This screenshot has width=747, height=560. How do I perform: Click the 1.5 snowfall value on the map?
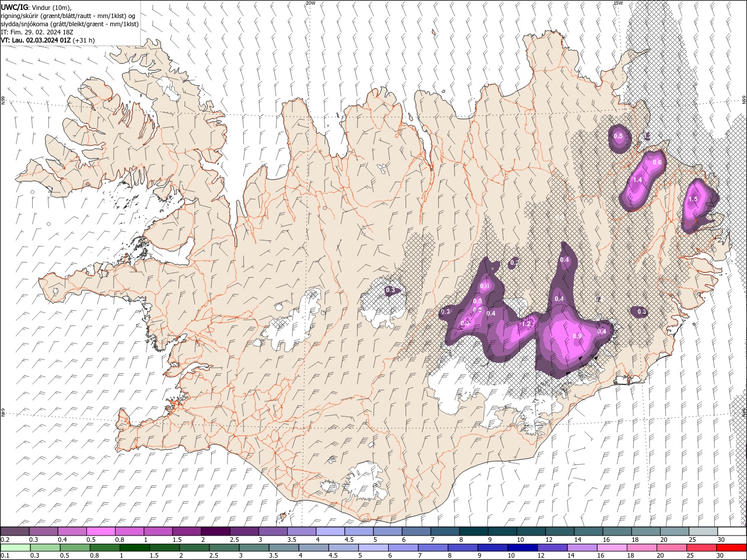(693, 199)
